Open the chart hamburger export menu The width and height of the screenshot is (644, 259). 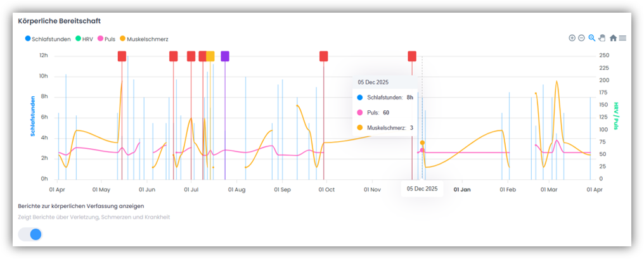tap(623, 38)
